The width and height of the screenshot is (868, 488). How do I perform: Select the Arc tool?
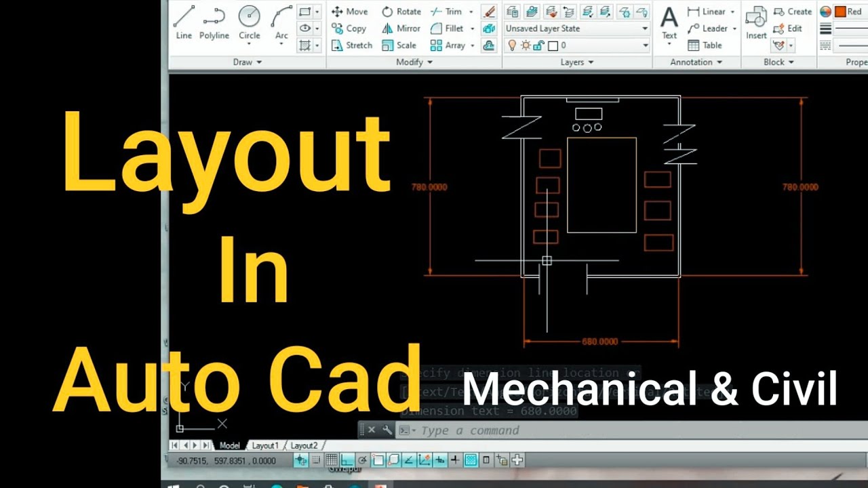tap(281, 24)
